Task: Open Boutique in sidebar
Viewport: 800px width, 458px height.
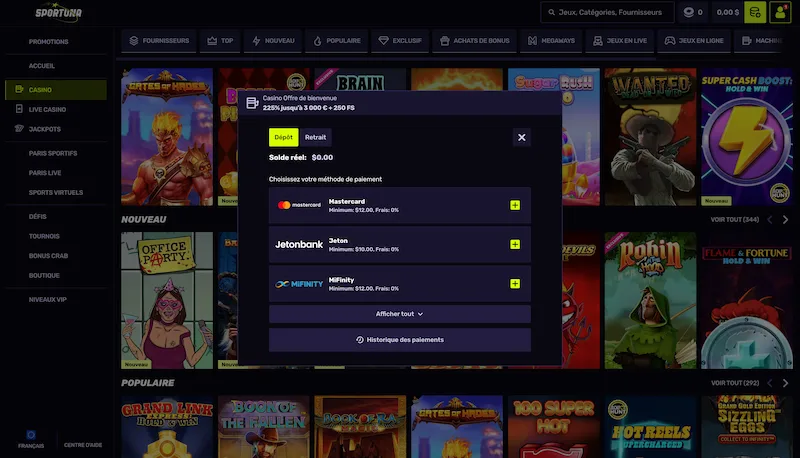Action: coord(44,275)
